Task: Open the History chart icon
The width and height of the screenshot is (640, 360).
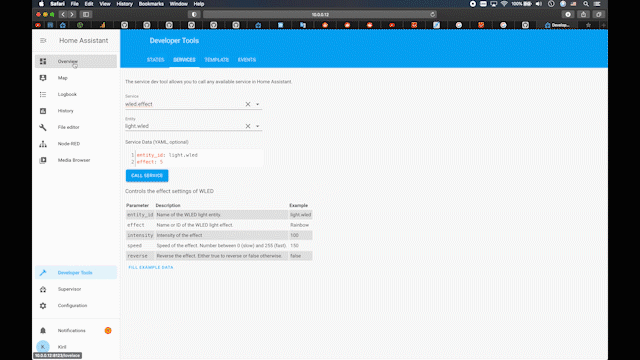Action: [43, 111]
